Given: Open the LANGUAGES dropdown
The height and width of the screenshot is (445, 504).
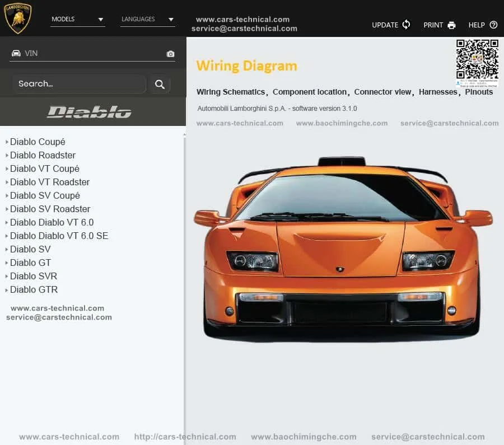Looking at the screenshot, I should (147, 20).
